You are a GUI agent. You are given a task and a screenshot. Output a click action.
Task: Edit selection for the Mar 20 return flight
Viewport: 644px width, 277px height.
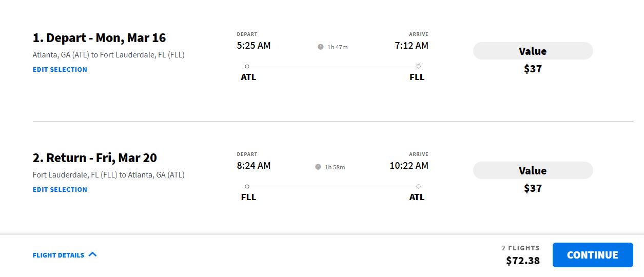point(60,189)
